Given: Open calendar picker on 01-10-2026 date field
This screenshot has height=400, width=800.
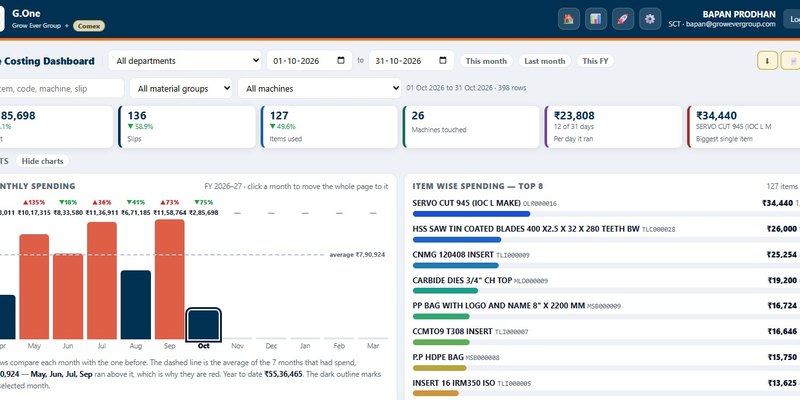Looking at the screenshot, I should (341, 60).
